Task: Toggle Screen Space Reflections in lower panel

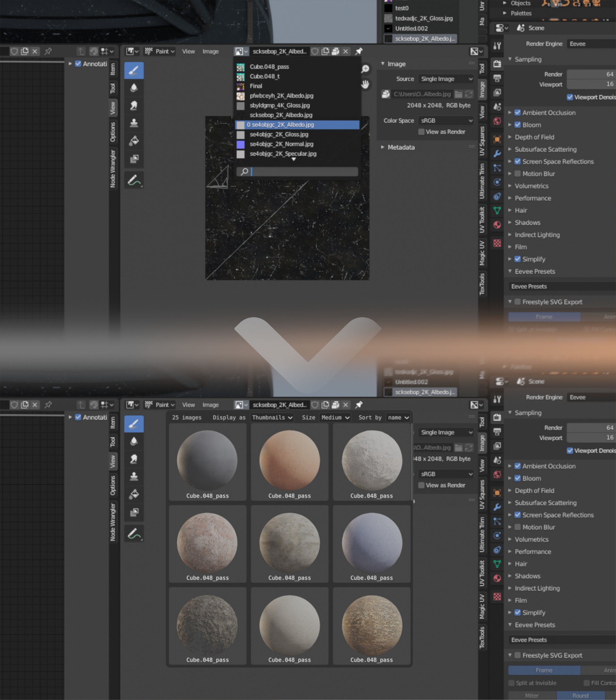Action: (518, 515)
